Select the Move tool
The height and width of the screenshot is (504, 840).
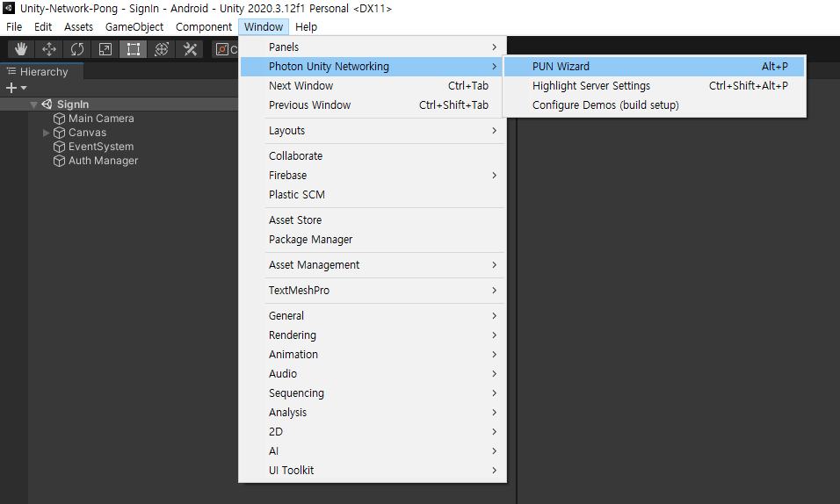[x=49, y=49]
